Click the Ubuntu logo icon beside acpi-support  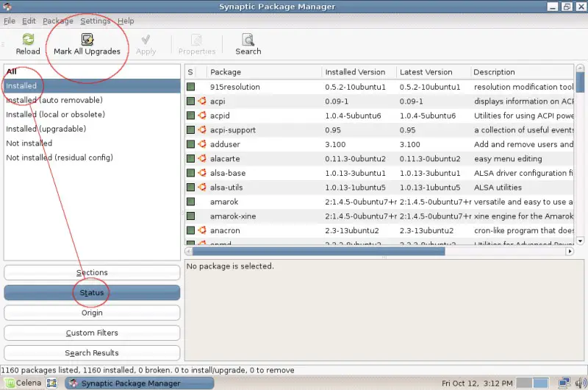(x=202, y=130)
